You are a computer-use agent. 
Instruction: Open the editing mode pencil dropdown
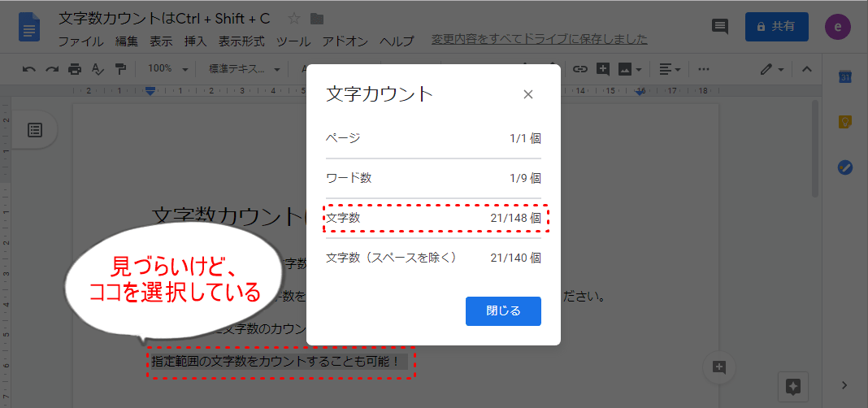(771, 69)
